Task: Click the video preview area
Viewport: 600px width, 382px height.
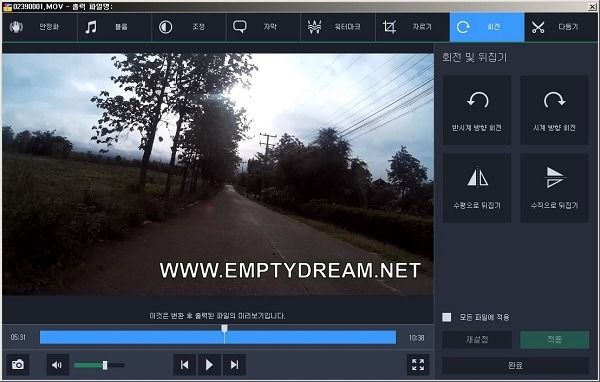Action: coord(218,174)
